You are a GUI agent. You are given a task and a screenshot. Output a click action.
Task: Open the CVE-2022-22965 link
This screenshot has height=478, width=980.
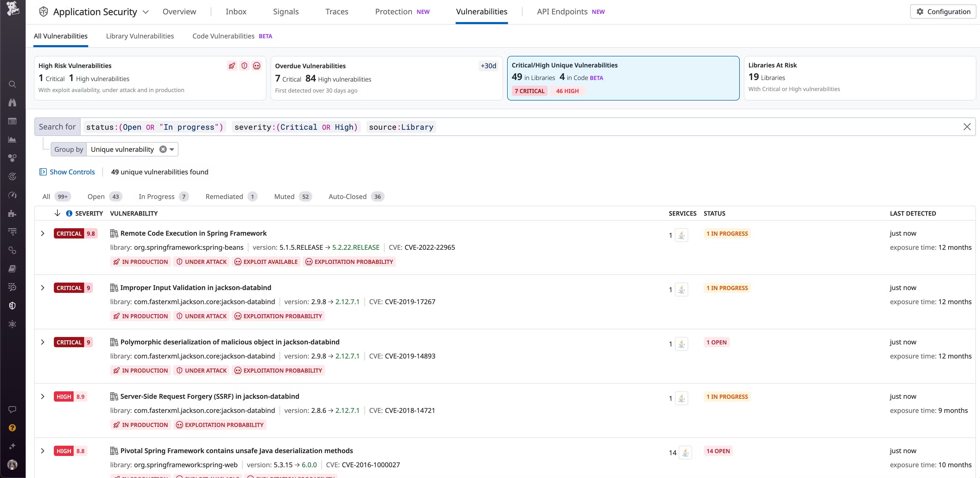coord(429,247)
